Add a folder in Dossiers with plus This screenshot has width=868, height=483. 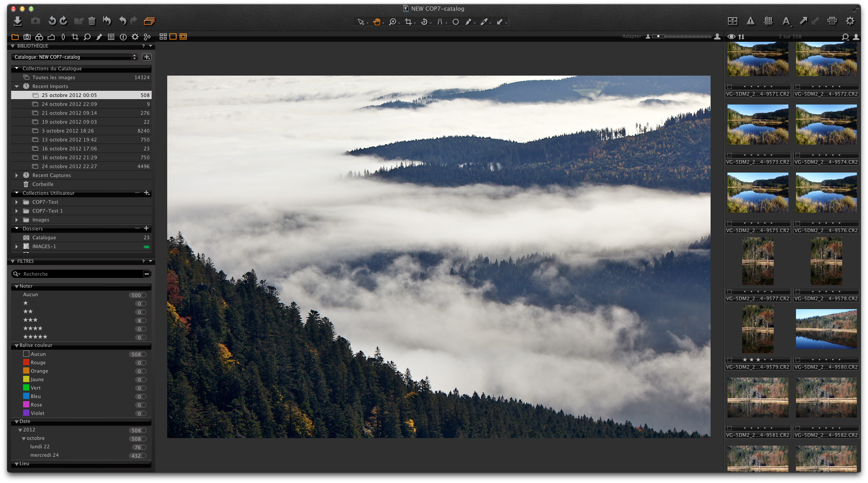(146, 229)
